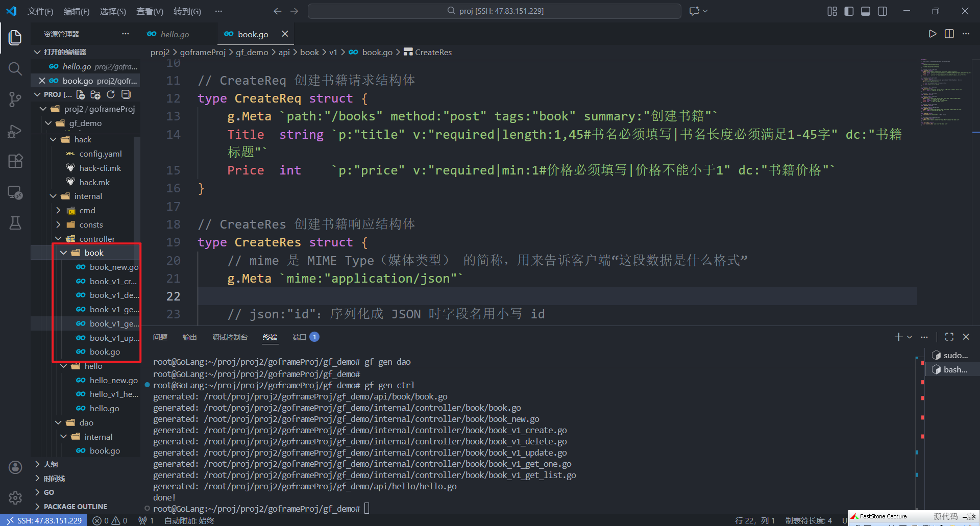Go forward in navigation history

[x=295, y=11]
